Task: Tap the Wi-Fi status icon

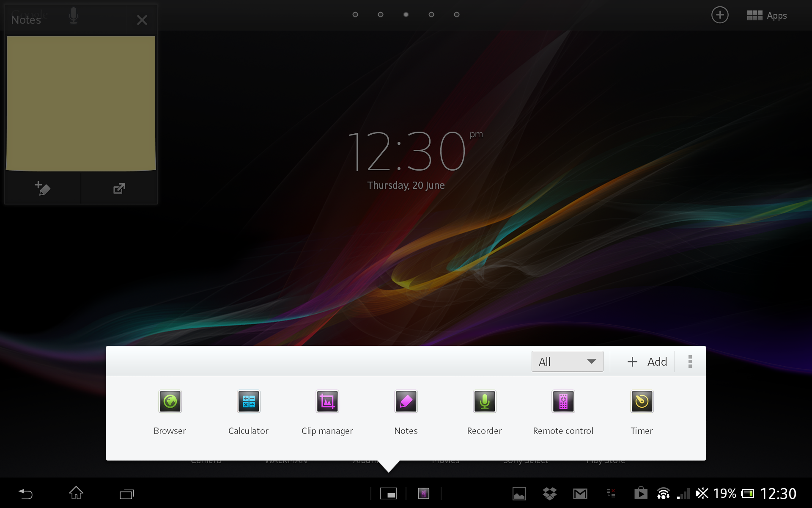Action: tap(663, 494)
